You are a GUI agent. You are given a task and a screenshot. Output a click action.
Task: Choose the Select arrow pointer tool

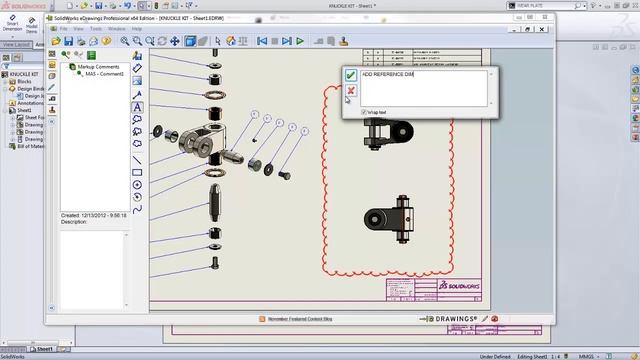point(218,41)
